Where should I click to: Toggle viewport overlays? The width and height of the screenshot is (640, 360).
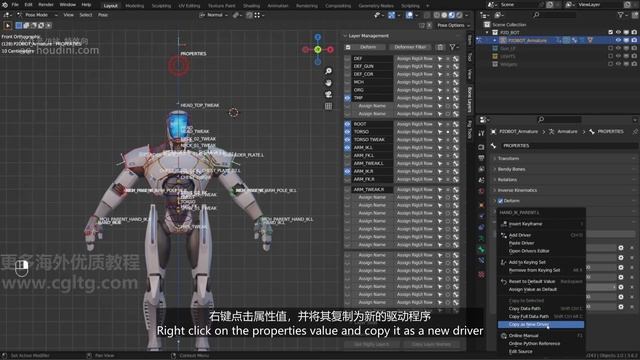click(409, 15)
